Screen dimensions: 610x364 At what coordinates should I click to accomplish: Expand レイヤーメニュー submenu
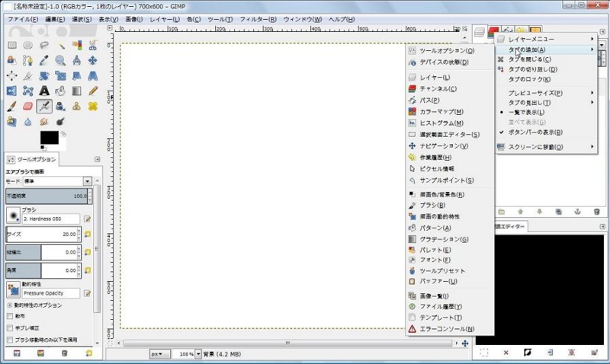click(x=546, y=40)
